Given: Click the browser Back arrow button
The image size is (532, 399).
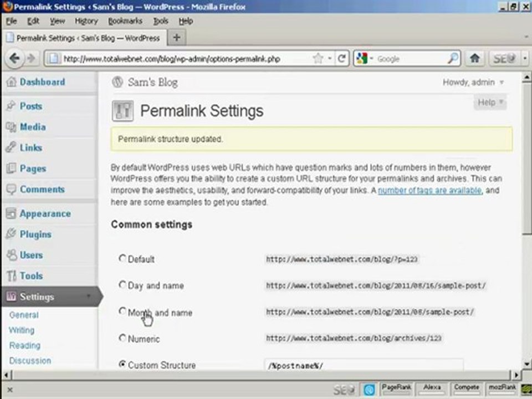Looking at the screenshot, I should point(14,58).
